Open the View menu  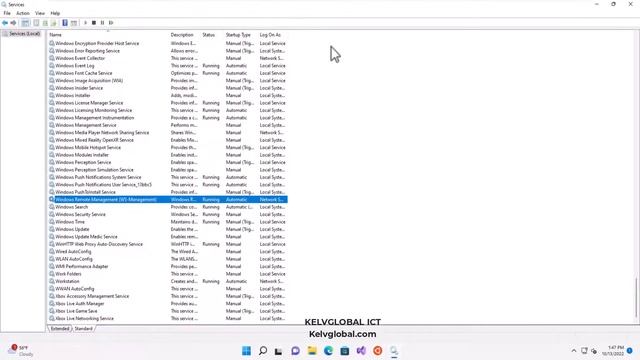pos(40,13)
